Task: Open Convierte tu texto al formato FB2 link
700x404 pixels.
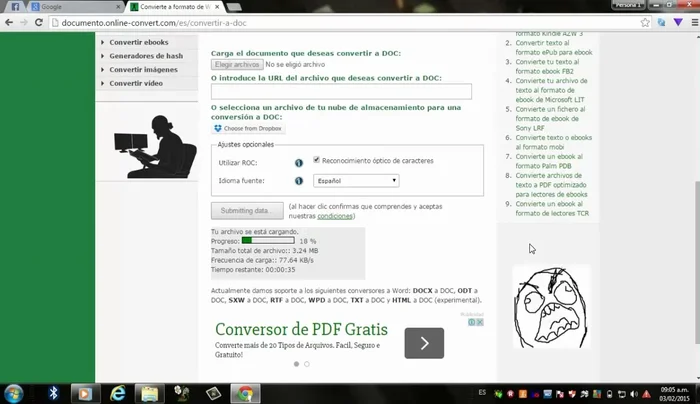Action: pyautogui.click(x=547, y=67)
